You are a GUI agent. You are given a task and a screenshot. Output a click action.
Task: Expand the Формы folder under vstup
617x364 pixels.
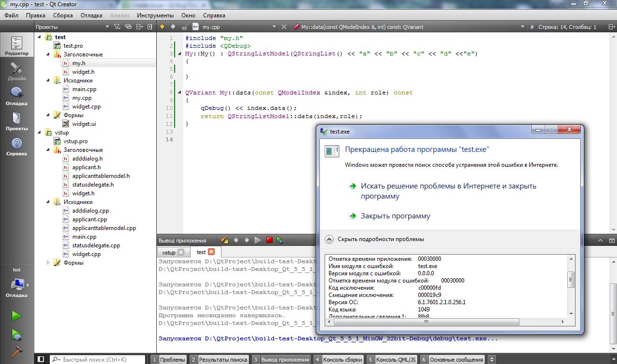coord(48,263)
